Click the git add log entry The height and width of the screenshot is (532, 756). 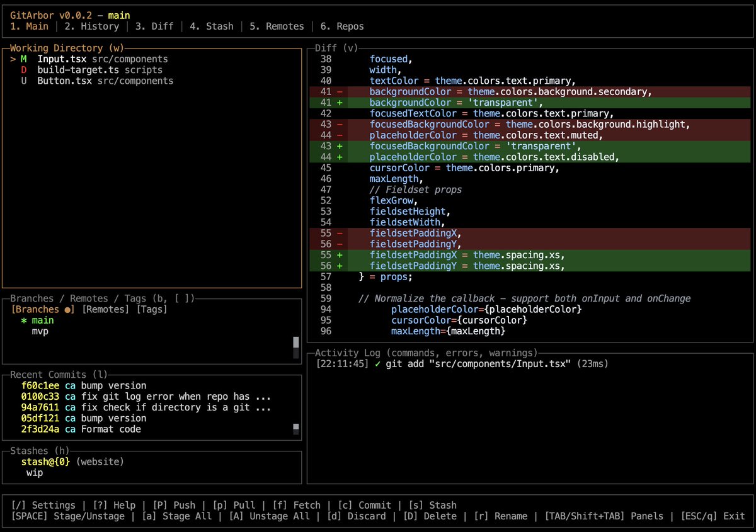[462, 364]
